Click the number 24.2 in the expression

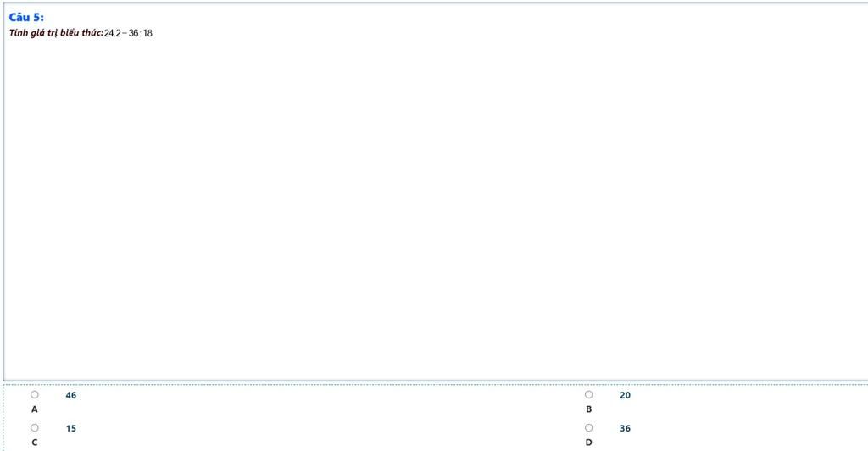(113, 33)
